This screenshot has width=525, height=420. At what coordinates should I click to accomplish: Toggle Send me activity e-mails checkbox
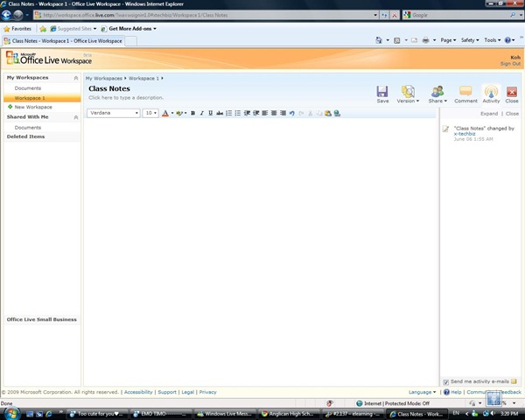[445, 381]
